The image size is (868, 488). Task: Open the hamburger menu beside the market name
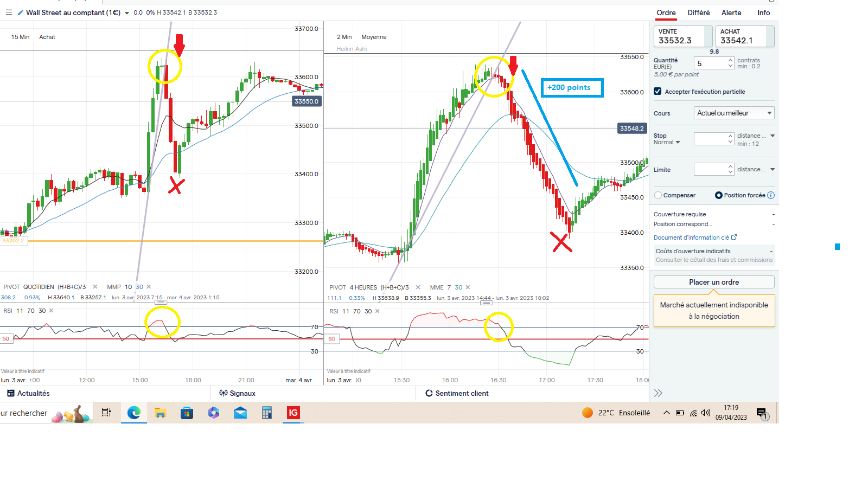pyautogui.click(x=9, y=12)
